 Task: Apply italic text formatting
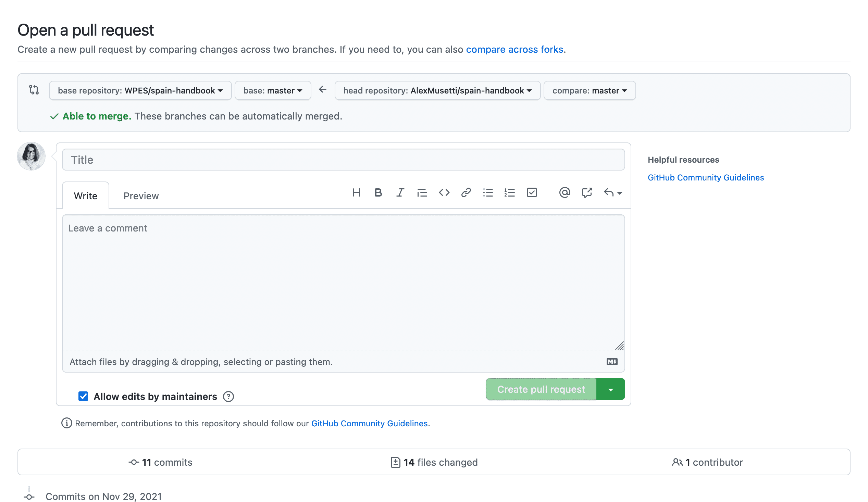tap(400, 192)
